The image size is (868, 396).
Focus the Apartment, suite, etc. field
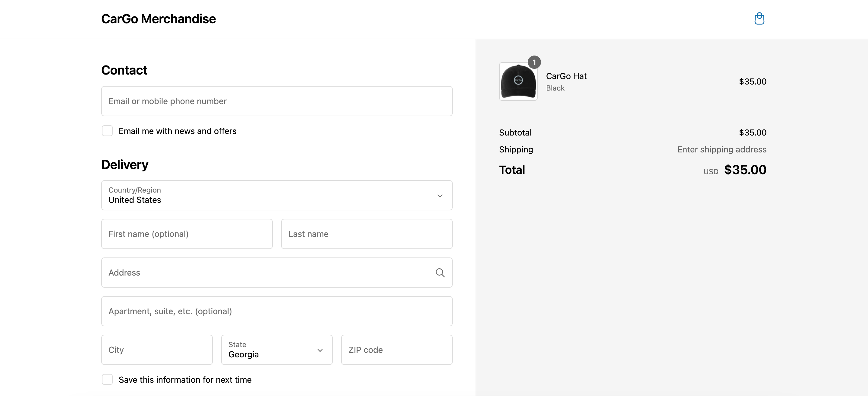tap(276, 311)
